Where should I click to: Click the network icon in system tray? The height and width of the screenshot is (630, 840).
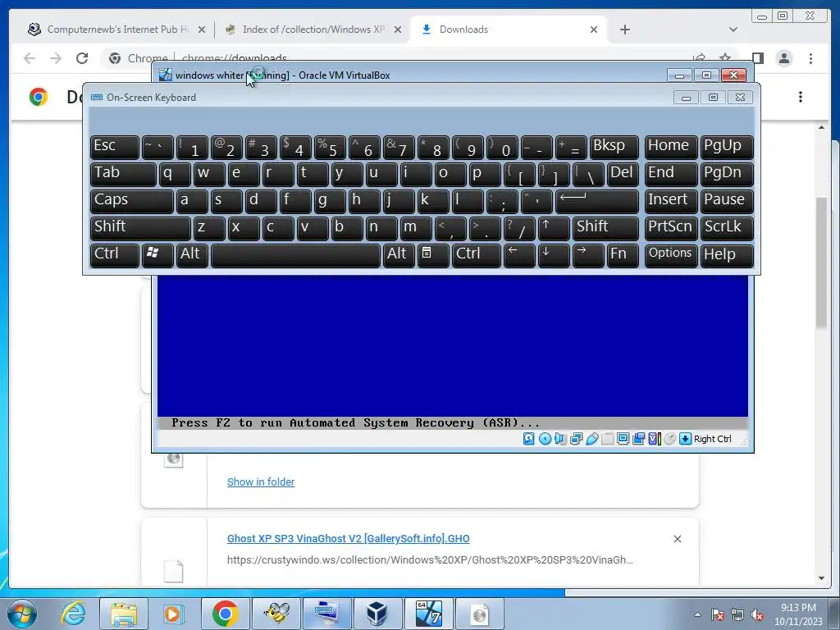click(737, 614)
